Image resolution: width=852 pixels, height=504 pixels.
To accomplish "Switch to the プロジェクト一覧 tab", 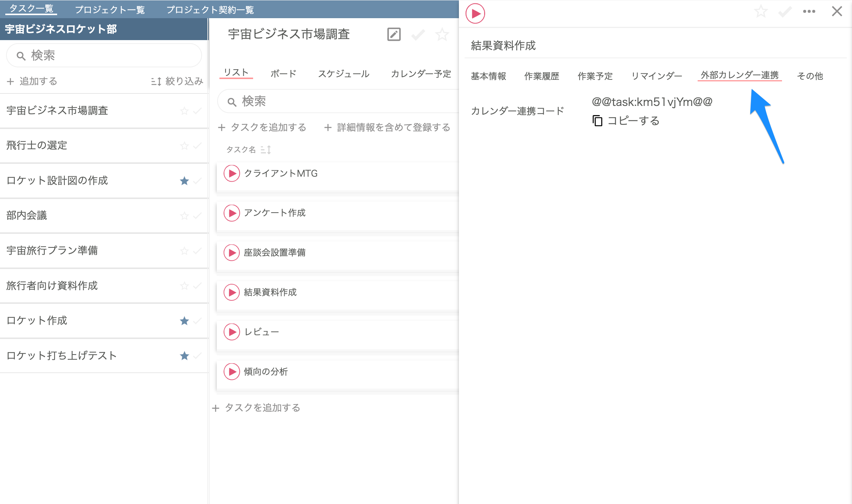I will (110, 9).
